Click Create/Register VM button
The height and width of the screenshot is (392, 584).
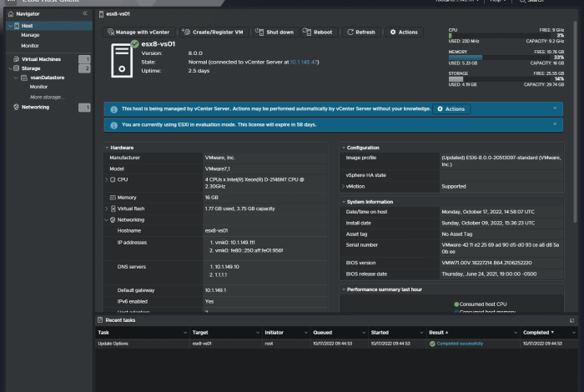tap(213, 32)
